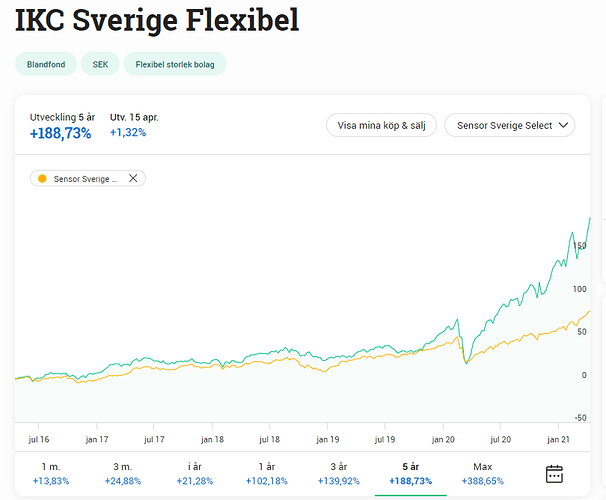Switch to the 1 år period tab

(x=267, y=474)
